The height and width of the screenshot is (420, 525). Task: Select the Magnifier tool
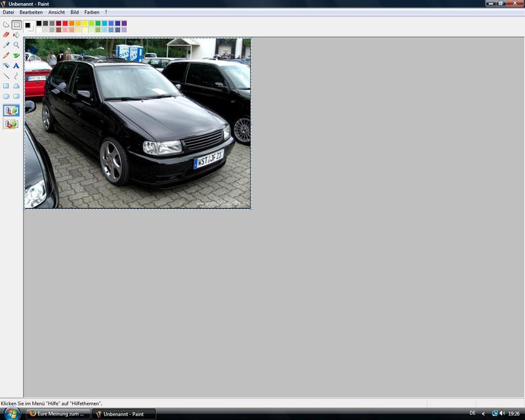point(16,45)
